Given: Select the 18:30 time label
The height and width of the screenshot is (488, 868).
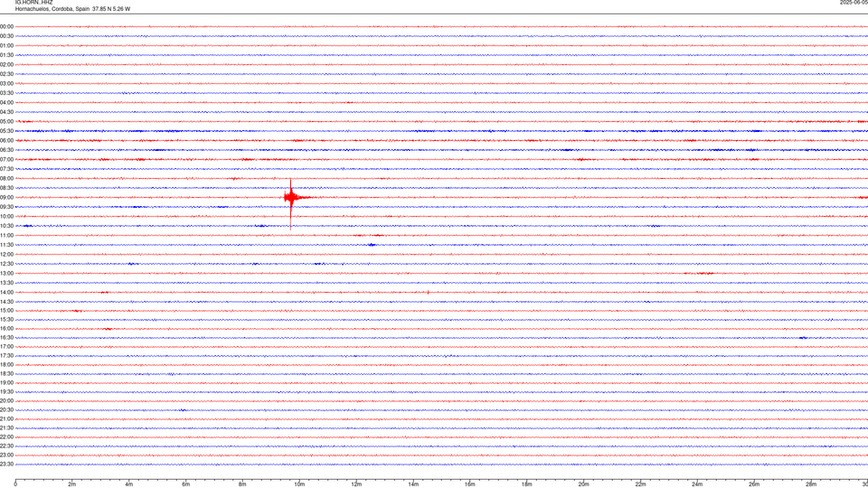Looking at the screenshot, I should pos(6,374).
